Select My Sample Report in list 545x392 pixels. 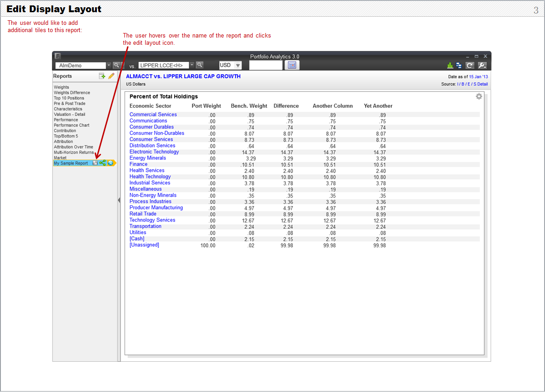pos(71,163)
